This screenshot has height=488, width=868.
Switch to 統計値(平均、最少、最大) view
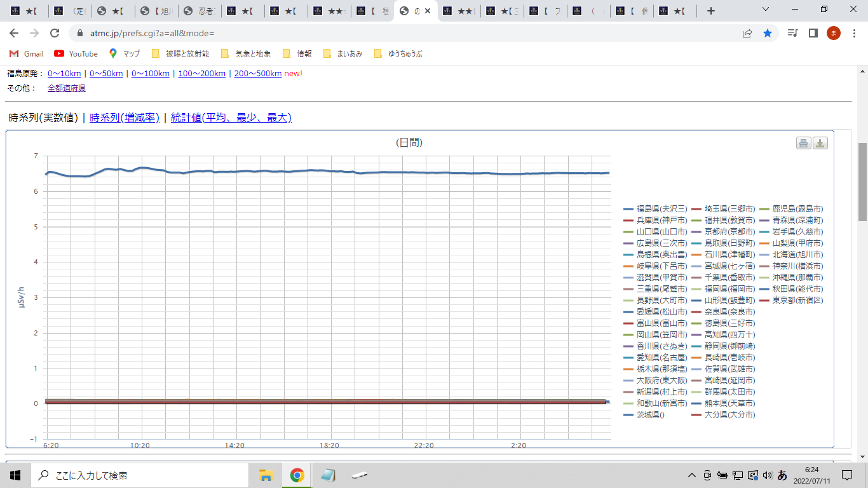click(231, 118)
